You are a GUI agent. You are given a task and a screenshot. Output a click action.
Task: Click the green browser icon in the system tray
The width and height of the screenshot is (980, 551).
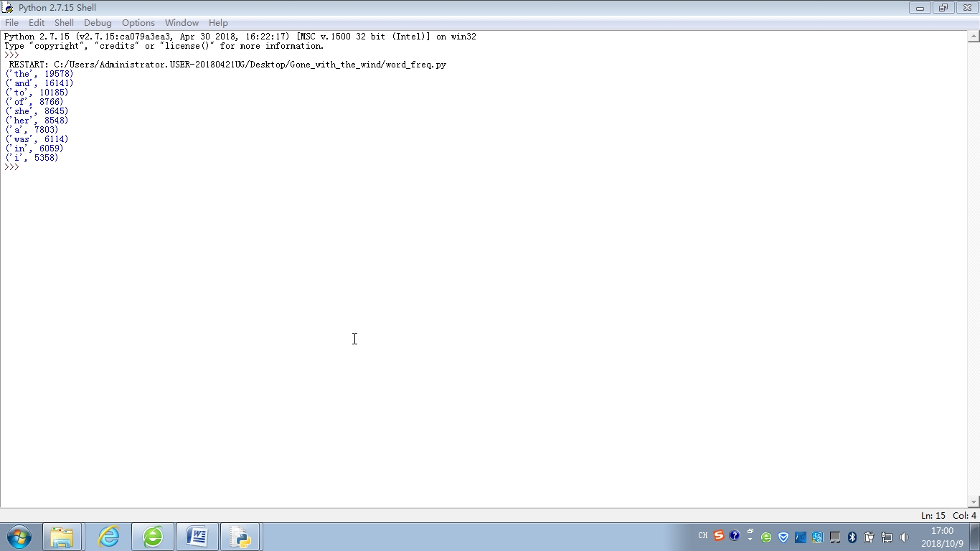766,537
